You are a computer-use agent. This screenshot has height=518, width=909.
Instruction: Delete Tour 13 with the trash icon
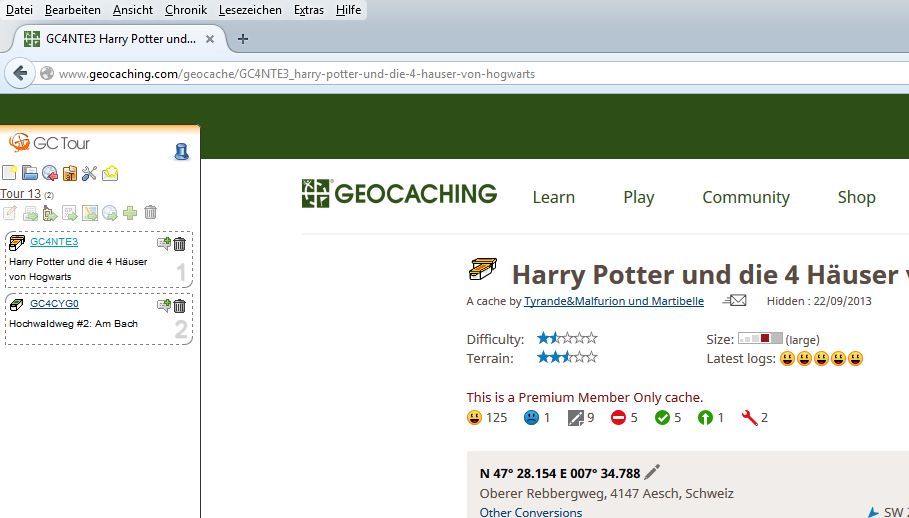click(x=150, y=213)
